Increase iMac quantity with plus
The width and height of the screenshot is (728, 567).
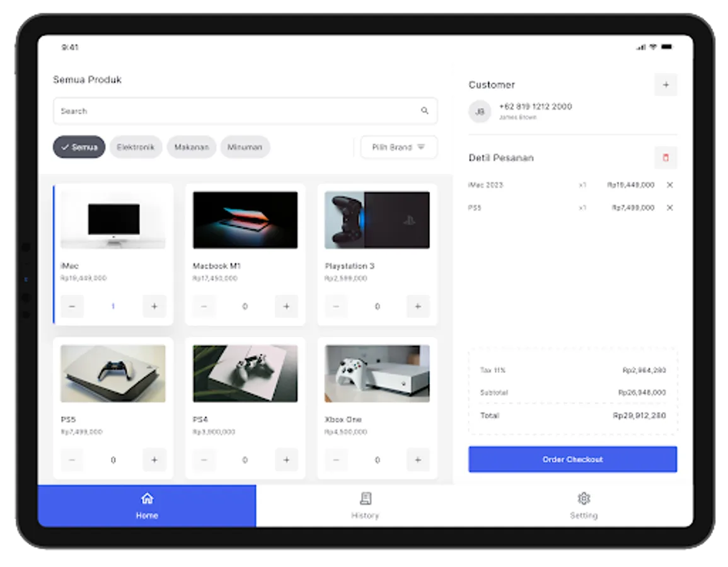(x=154, y=306)
